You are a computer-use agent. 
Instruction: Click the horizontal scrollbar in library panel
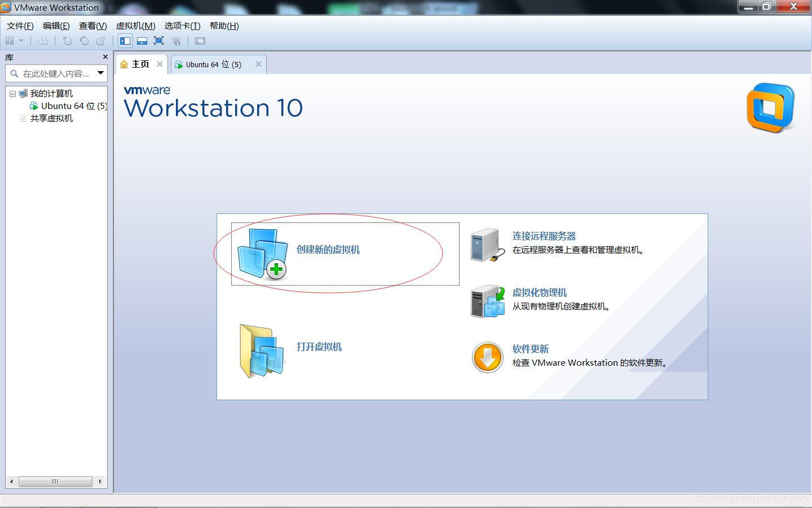[55, 481]
